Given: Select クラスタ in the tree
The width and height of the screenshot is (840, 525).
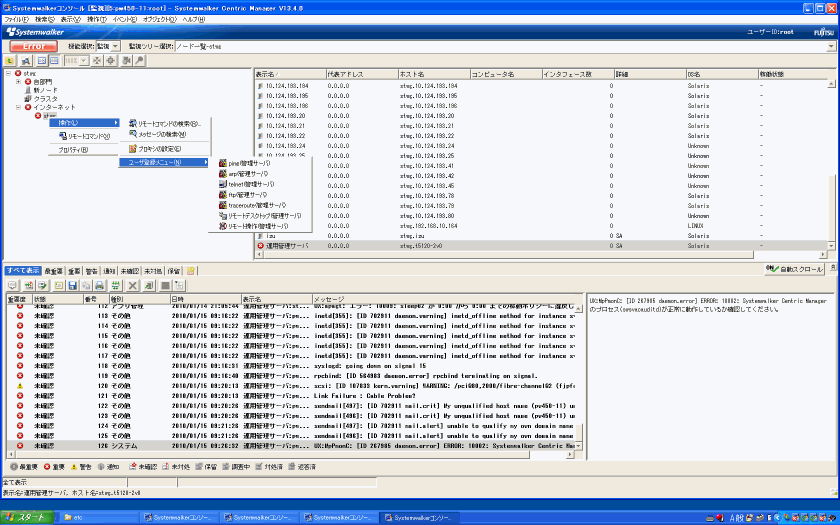Looking at the screenshot, I should (x=46, y=99).
